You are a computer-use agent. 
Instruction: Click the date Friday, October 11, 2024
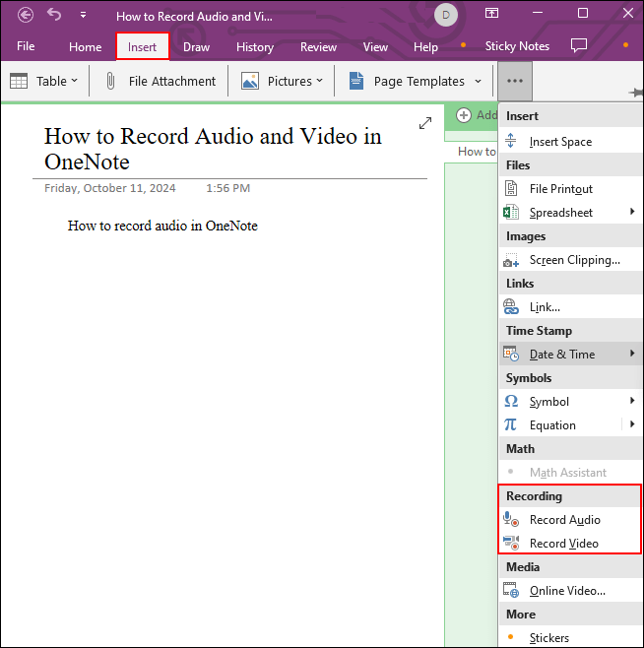point(110,188)
